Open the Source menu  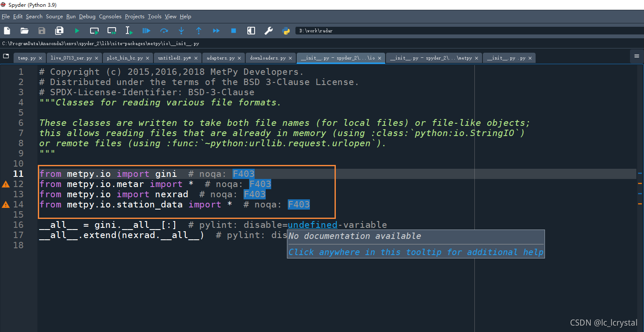[54, 17]
